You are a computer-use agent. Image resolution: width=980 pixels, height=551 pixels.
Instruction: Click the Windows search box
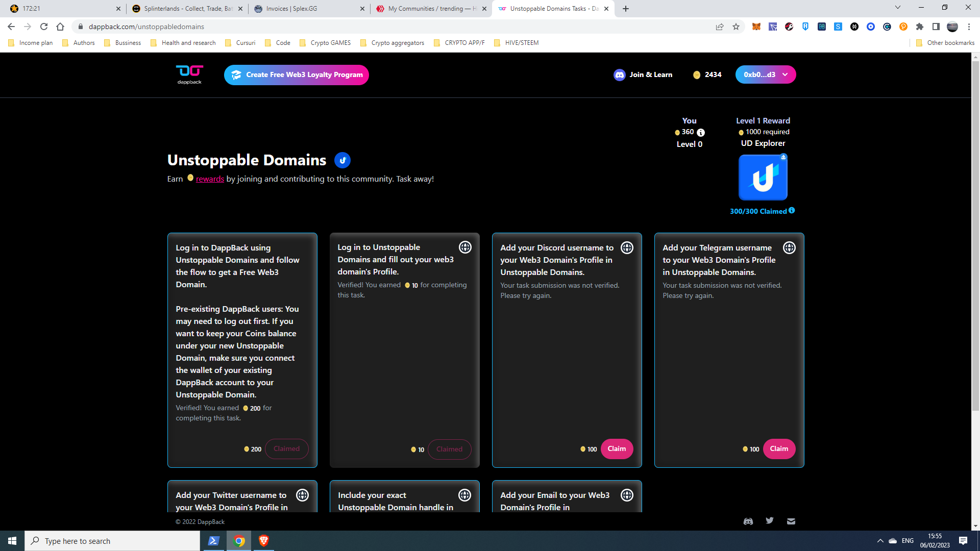click(112, 541)
